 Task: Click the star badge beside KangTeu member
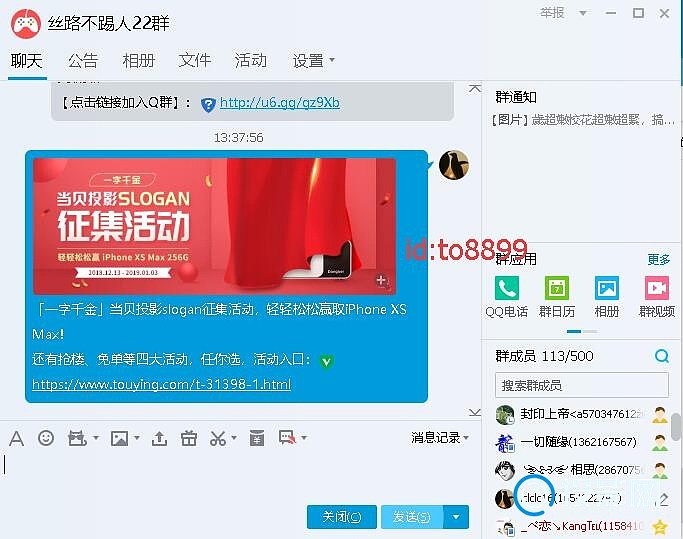pyautogui.click(x=660, y=527)
